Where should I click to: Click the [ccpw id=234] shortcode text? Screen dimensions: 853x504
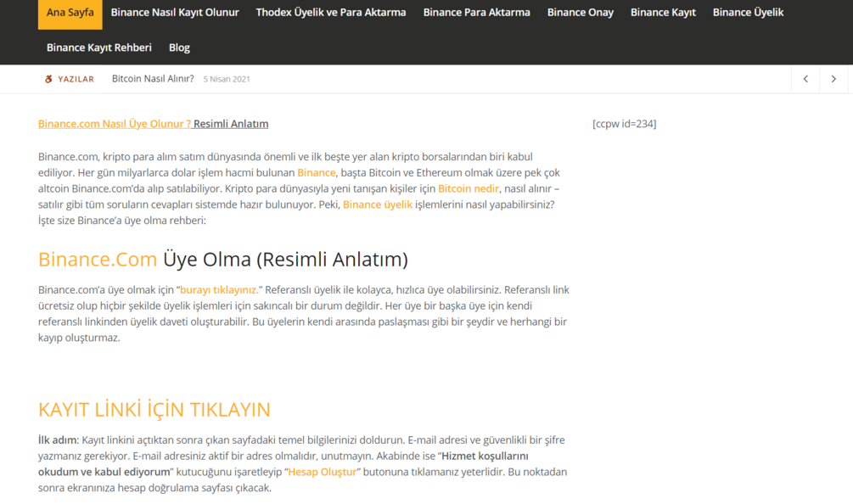(625, 124)
